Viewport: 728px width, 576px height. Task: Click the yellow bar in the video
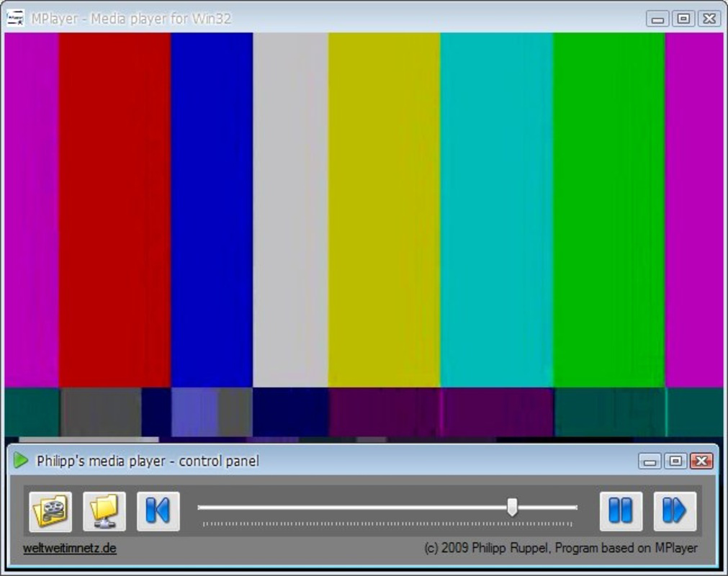(x=384, y=210)
